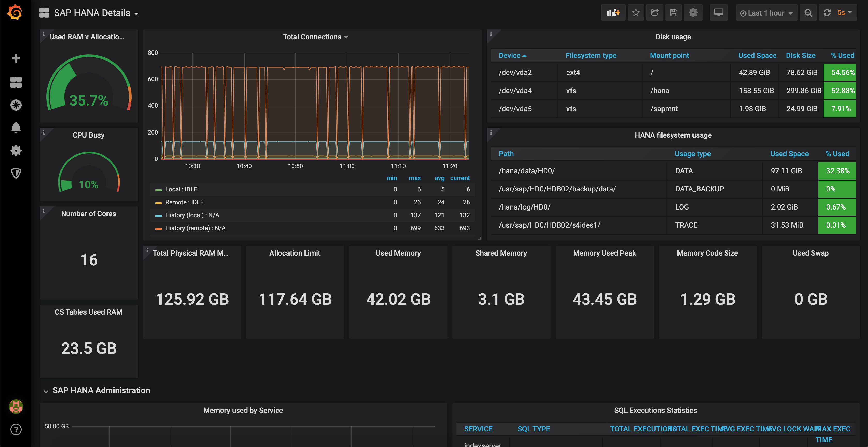868x447 pixels.
Task: Sort legend by current column
Action: pos(460,178)
